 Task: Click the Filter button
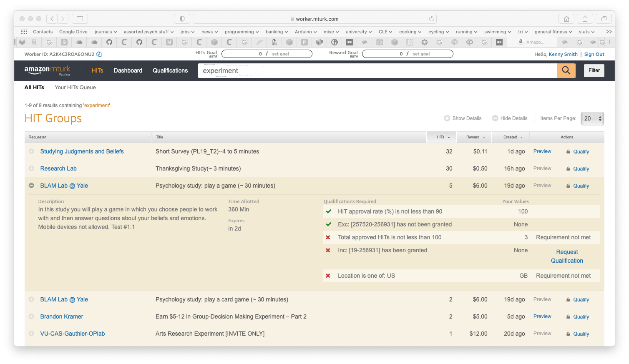coord(594,70)
